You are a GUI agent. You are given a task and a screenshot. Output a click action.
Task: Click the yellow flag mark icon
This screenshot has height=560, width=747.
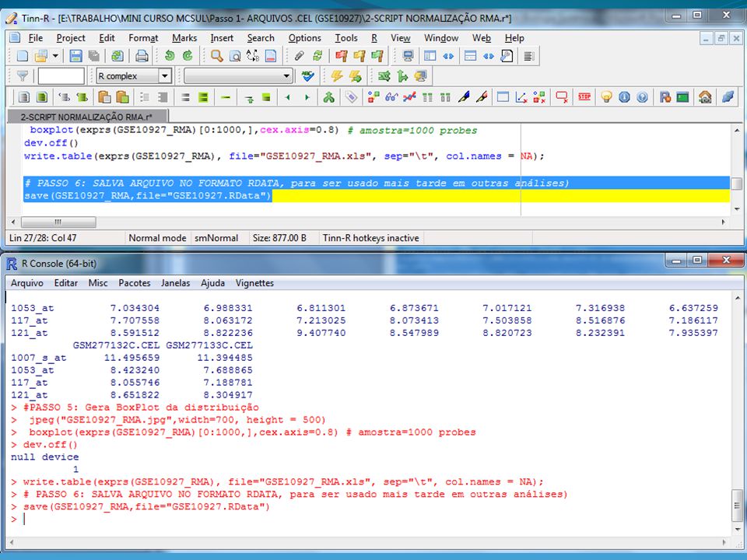pos(359,56)
